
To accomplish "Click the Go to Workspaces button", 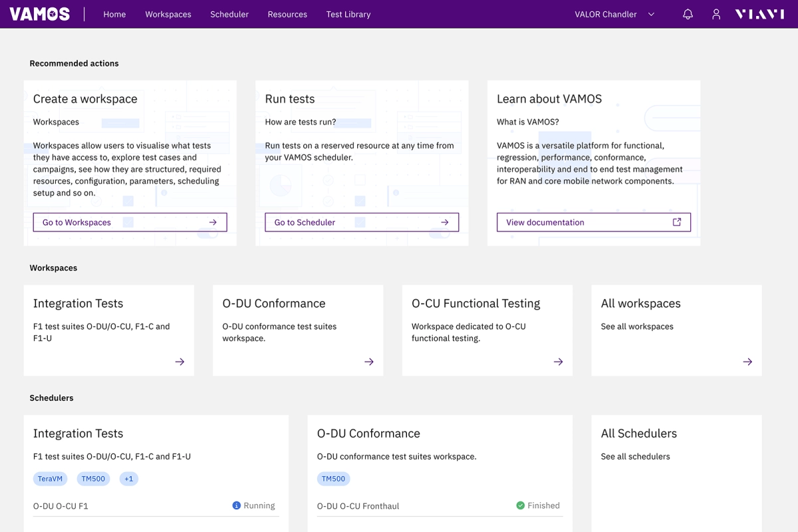I will (130, 222).
